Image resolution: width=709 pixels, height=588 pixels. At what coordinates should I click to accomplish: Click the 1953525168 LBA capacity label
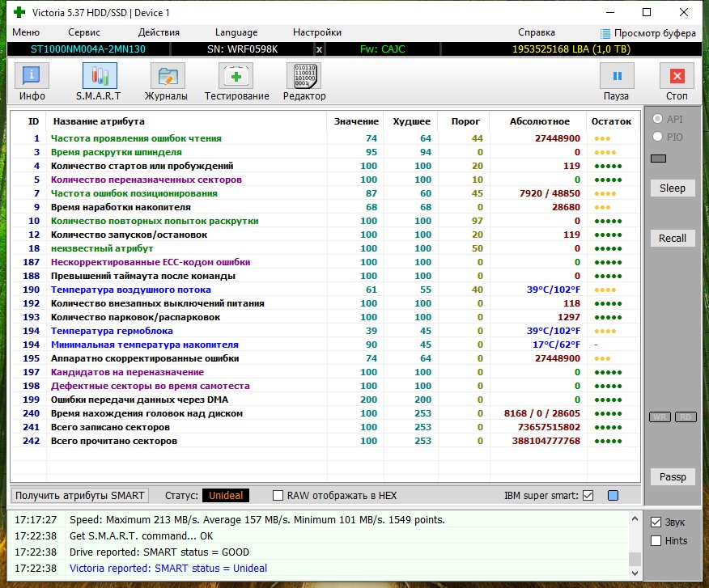click(x=571, y=49)
